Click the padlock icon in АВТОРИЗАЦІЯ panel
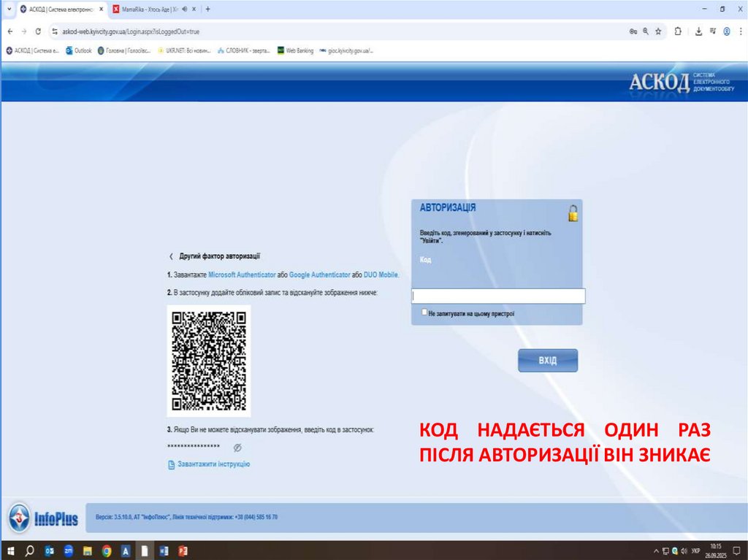Viewport: 748px width, 560px height. tap(573, 213)
